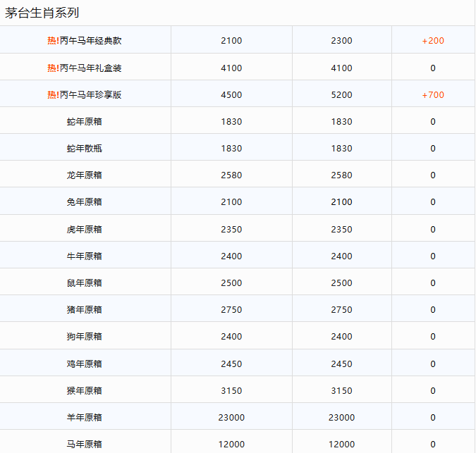Open the 猴年原箱 item
The image size is (476, 453).
[85, 391]
